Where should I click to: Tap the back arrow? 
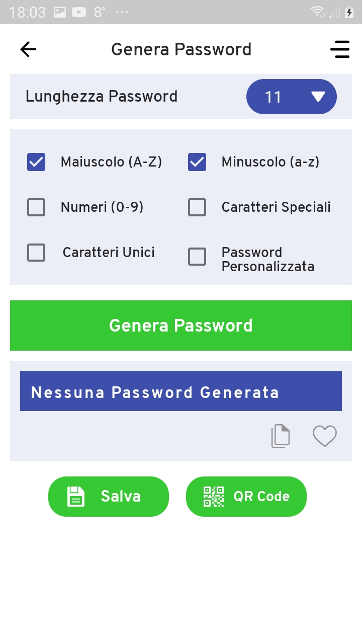(x=28, y=49)
